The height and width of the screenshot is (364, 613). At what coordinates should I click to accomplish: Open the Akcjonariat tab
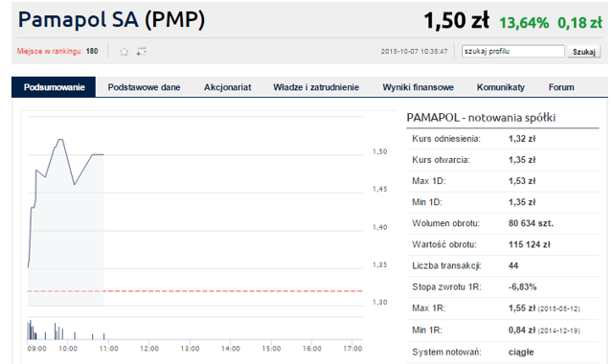tap(227, 87)
